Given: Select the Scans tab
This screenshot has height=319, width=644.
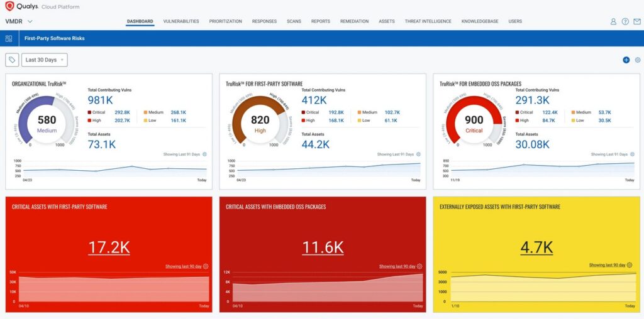Looking at the screenshot, I should (294, 21).
